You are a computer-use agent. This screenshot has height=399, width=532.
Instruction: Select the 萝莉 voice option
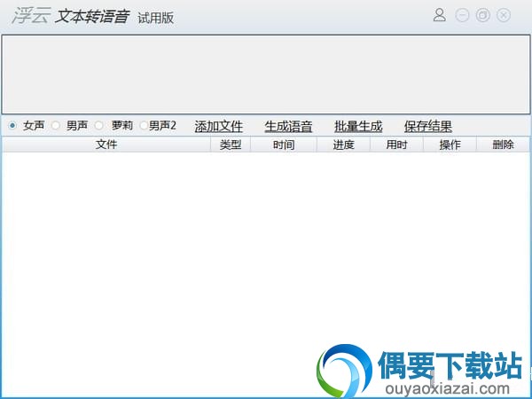click(99, 126)
